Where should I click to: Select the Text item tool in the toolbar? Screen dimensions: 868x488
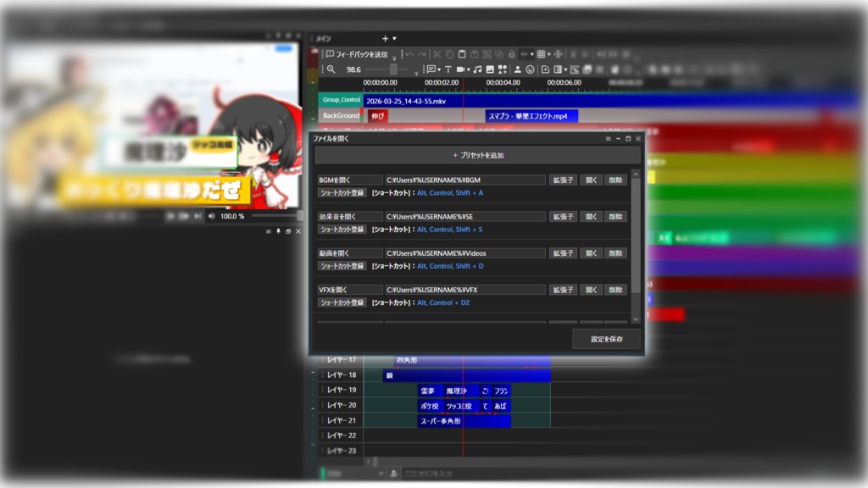click(448, 69)
